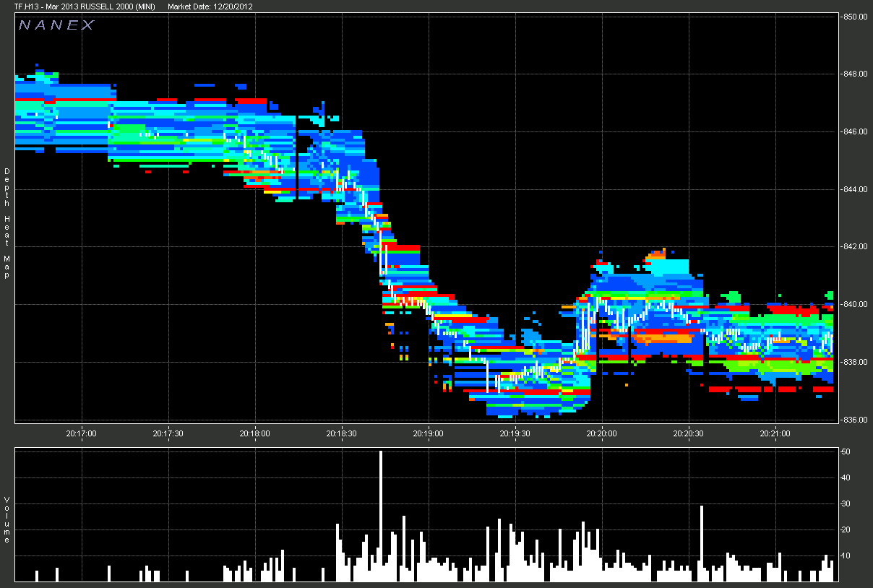Image resolution: width=873 pixels, height=588 pixels.
Task: Select the "Market Date: 12/20/2012" label
Action: pyautogui.click(x=210, y=7)
